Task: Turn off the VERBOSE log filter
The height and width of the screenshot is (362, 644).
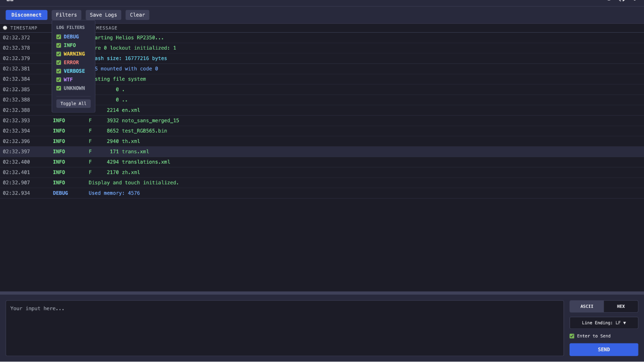Action: [x=59, y=71]
